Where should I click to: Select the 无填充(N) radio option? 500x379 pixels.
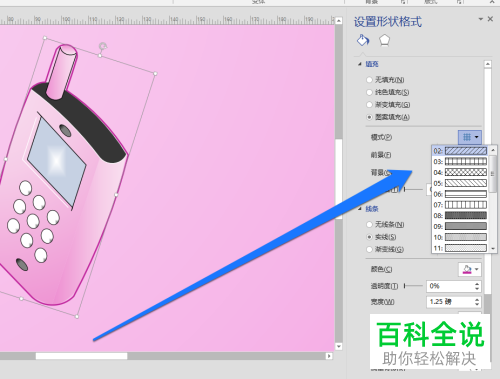pos(369,80)
